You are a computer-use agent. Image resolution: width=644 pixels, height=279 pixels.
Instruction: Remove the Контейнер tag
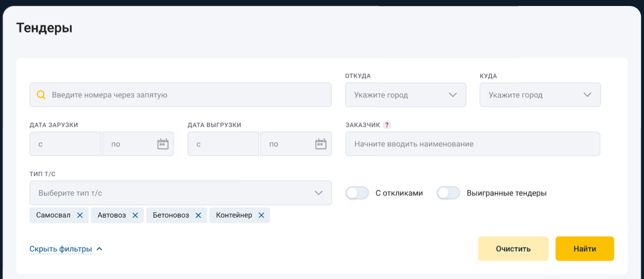261,215
